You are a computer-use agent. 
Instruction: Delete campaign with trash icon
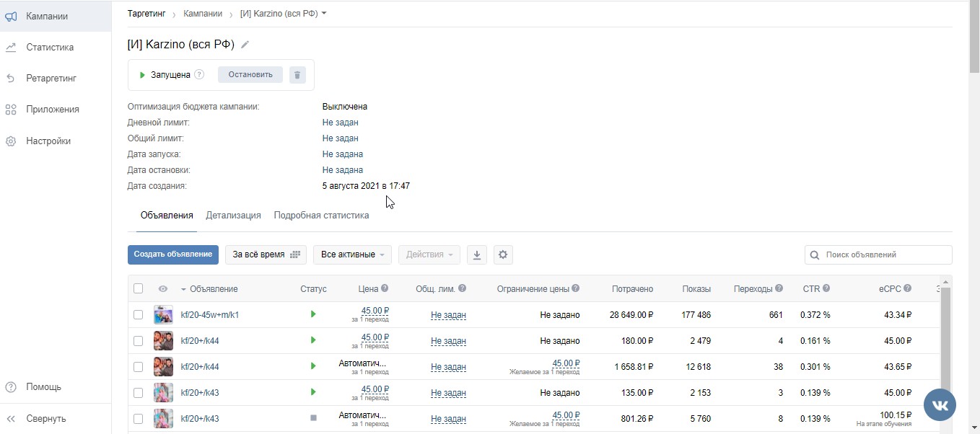(x=297, y=75)
